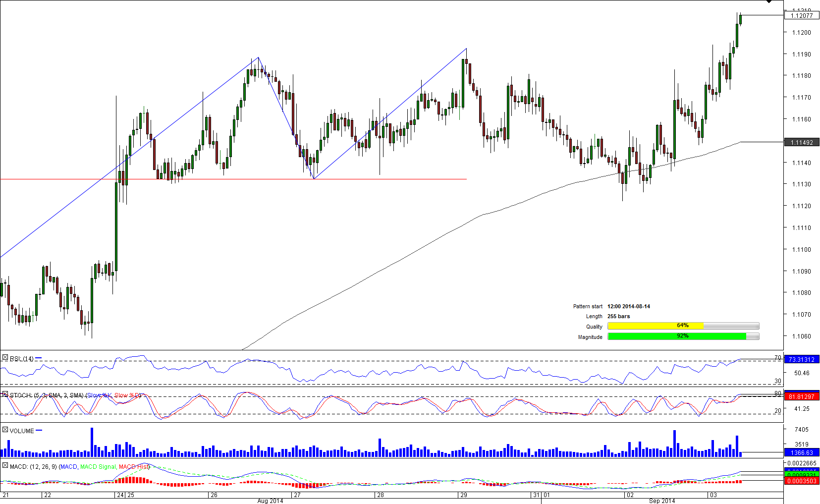Click the MACD Signal legend text
This screenshot has height=504, width=820.
coord(98,467)
